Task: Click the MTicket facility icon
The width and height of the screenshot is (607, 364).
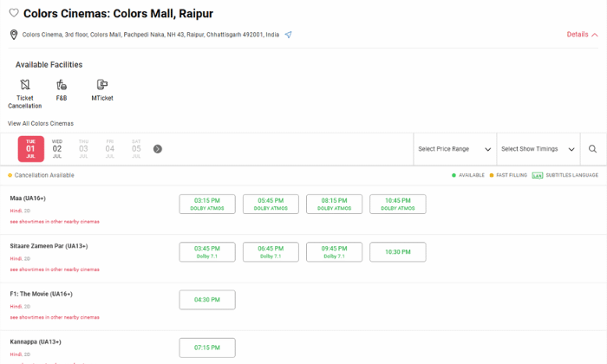Action: [x=102, y=84]
